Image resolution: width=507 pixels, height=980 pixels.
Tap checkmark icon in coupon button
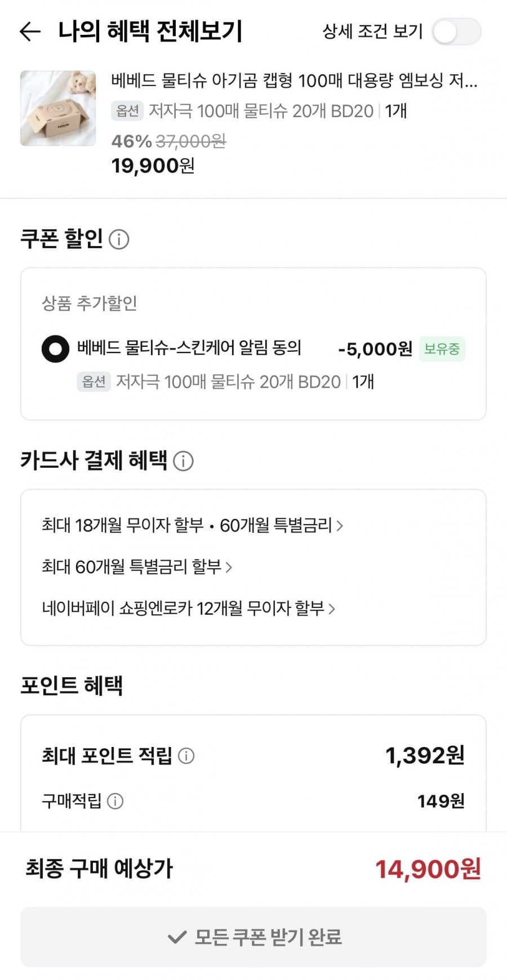(177, 937)
